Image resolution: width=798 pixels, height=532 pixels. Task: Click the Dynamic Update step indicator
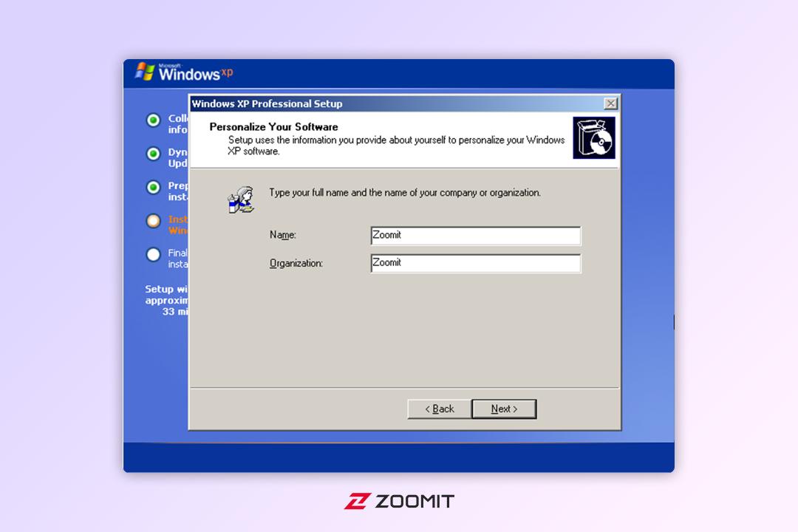coord(153,154)
